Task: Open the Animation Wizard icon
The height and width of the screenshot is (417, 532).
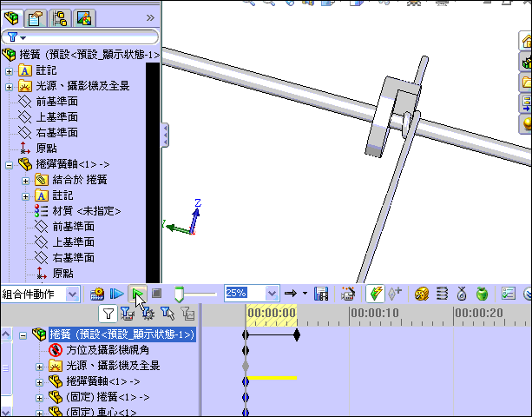Action: 348,295
